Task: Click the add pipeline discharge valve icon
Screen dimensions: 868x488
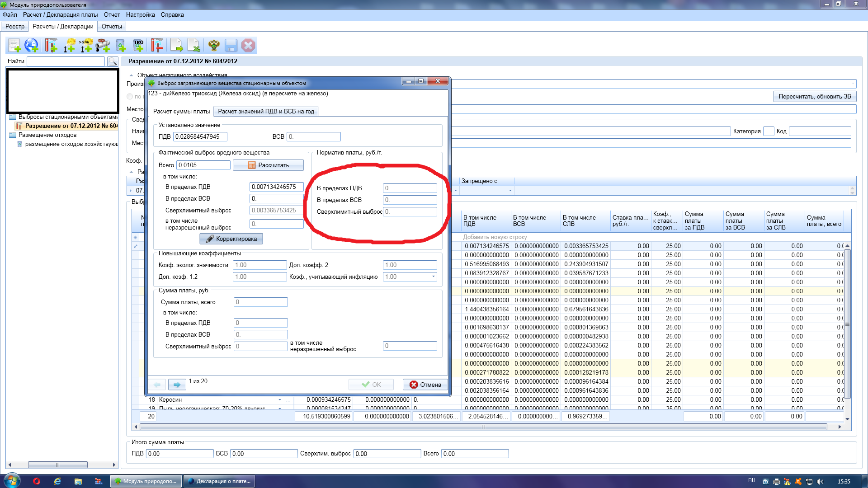Action: (x=103, y=45)
